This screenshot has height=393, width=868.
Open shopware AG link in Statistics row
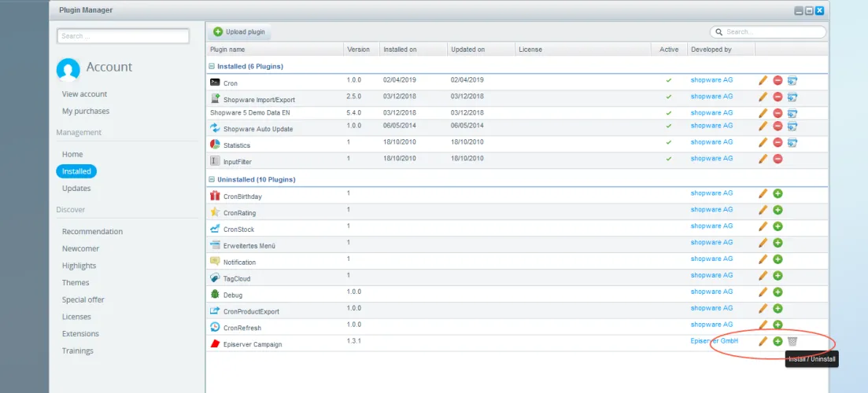pos(711,142)
